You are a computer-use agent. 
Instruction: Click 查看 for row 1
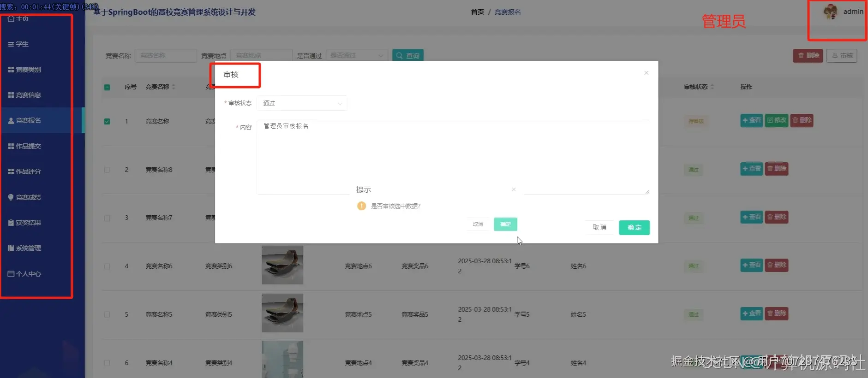tap(751, 120)
